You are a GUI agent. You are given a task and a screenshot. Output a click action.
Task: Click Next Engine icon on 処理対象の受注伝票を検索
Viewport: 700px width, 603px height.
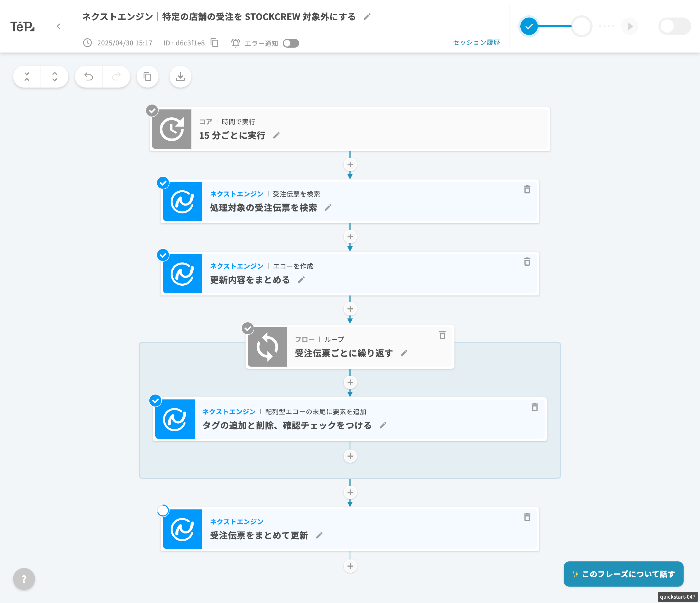182,201
